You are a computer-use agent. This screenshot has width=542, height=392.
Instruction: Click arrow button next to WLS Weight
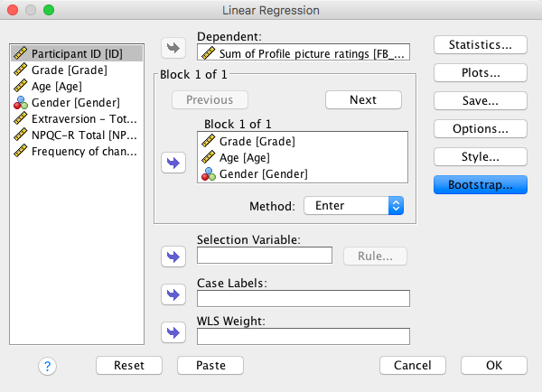click(x=172, y=332)
